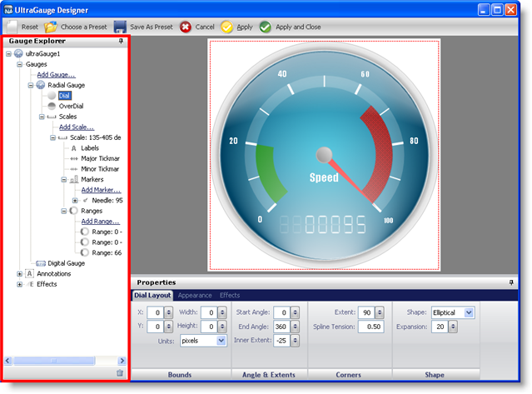Click the Reset toolbar icon

pos(11,27)
